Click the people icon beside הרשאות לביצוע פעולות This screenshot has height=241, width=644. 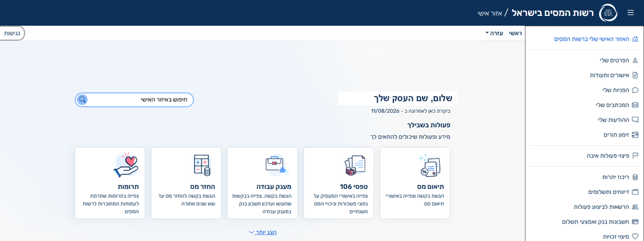636,207
